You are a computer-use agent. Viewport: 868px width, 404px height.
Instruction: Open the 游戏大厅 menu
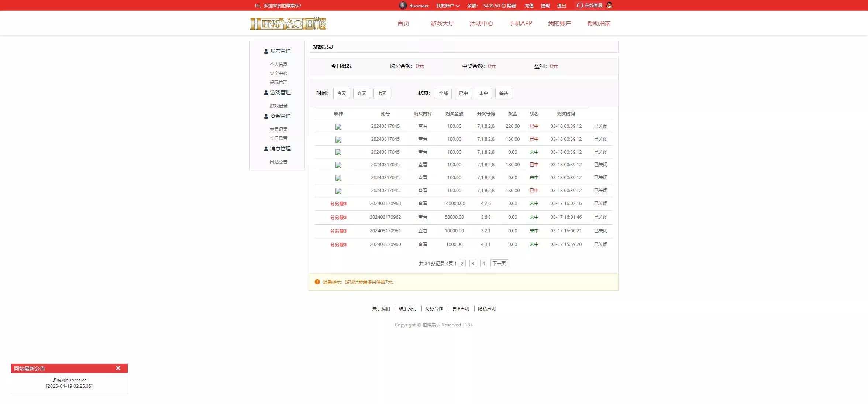coord(442,23)
